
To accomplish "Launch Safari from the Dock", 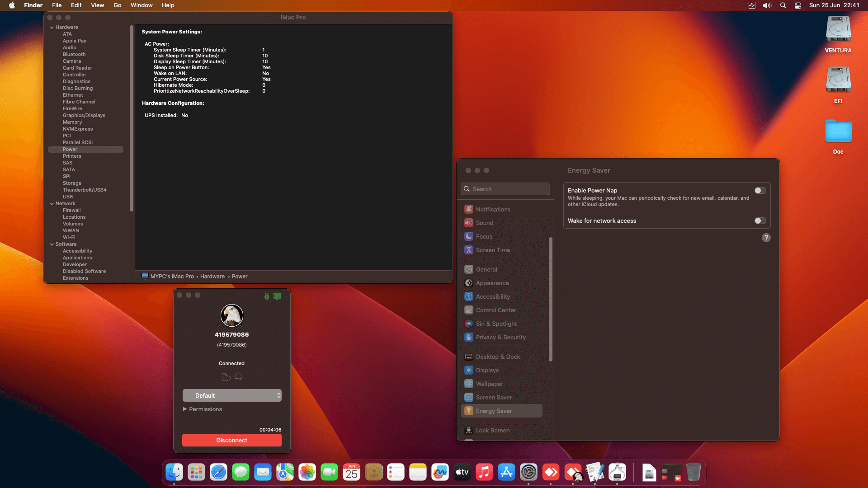I will pos(218,473).
